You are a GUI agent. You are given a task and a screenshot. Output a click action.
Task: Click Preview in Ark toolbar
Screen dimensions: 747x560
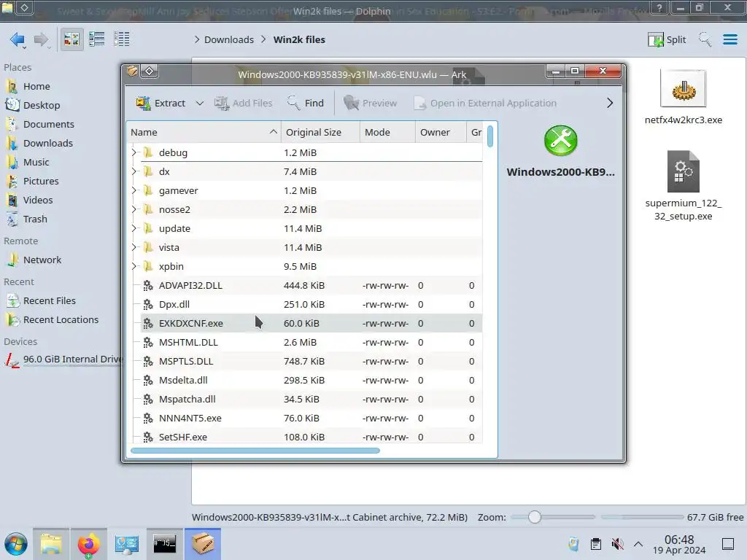click(x=370, y=103)
